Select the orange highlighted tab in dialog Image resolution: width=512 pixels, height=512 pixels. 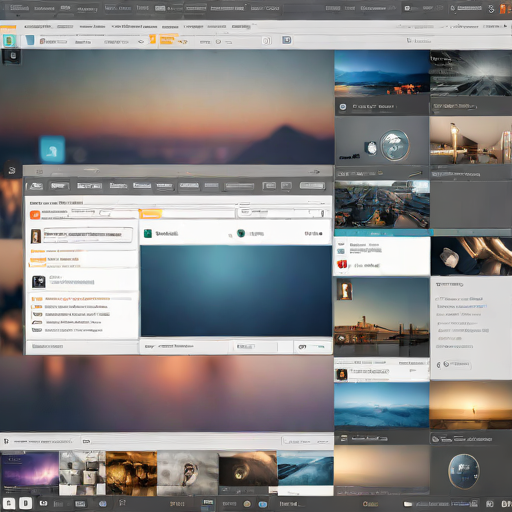(151, 214)
